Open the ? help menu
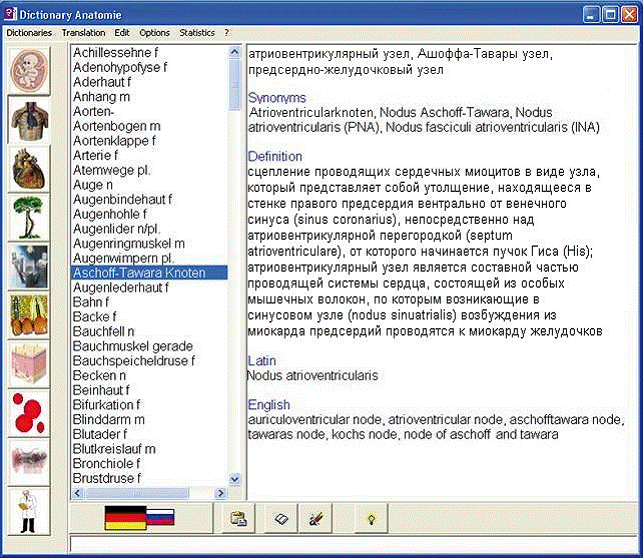 pyautogui.click(x=227, y=33)
